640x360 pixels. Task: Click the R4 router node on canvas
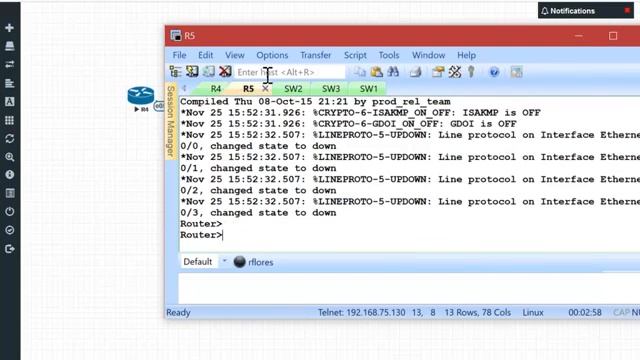(x=141, y=96)
